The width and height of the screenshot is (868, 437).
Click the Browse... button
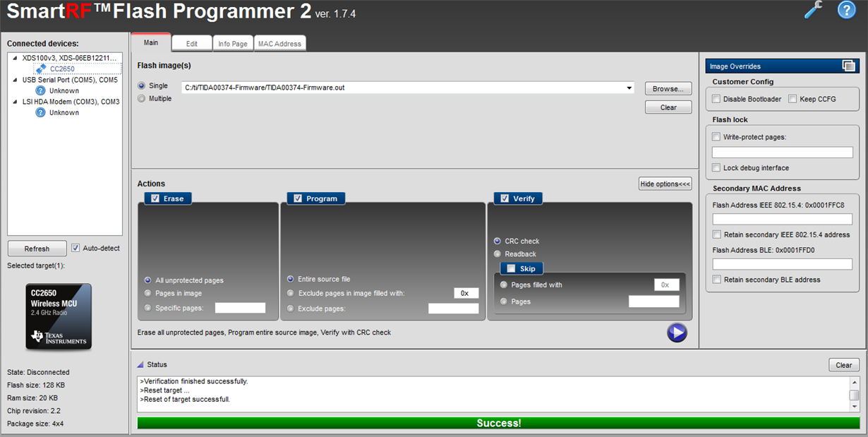668,89
